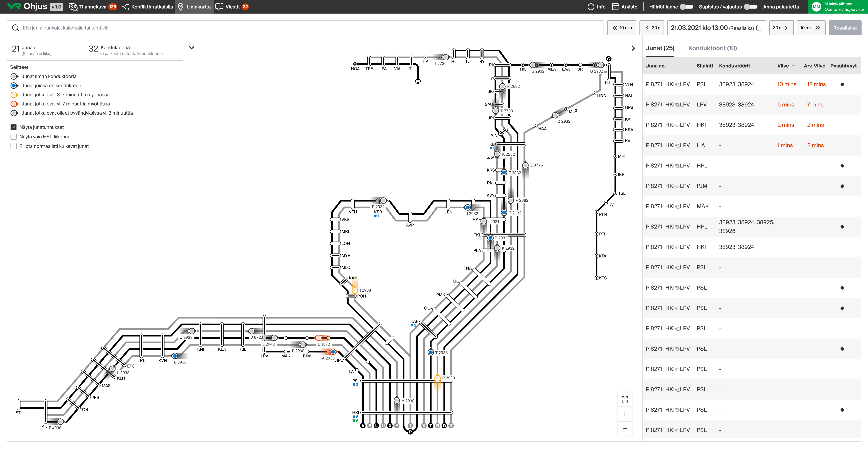Select train Z 3776 marker
Screen dimensions: 868x453
click(525, 165)
